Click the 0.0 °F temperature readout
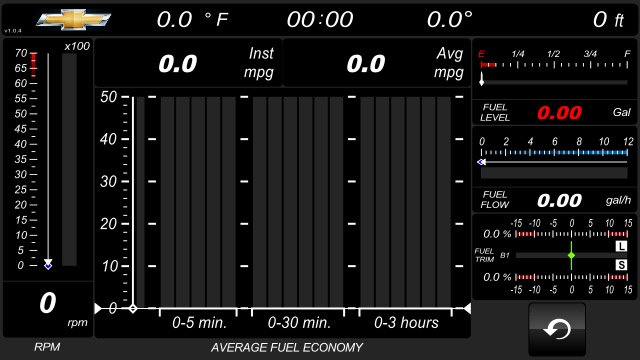Viewport: 640px width, 360px height. click(193, 20)
